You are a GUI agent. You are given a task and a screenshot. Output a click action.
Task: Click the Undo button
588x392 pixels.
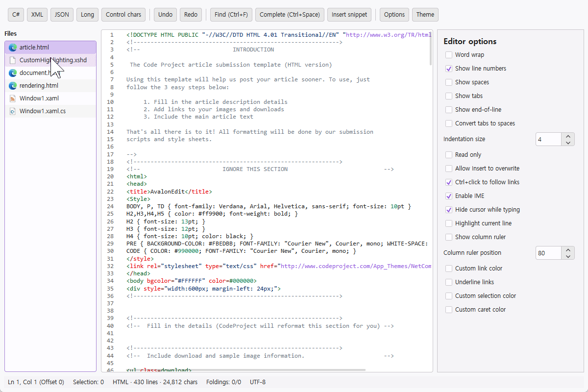point(166,15)
